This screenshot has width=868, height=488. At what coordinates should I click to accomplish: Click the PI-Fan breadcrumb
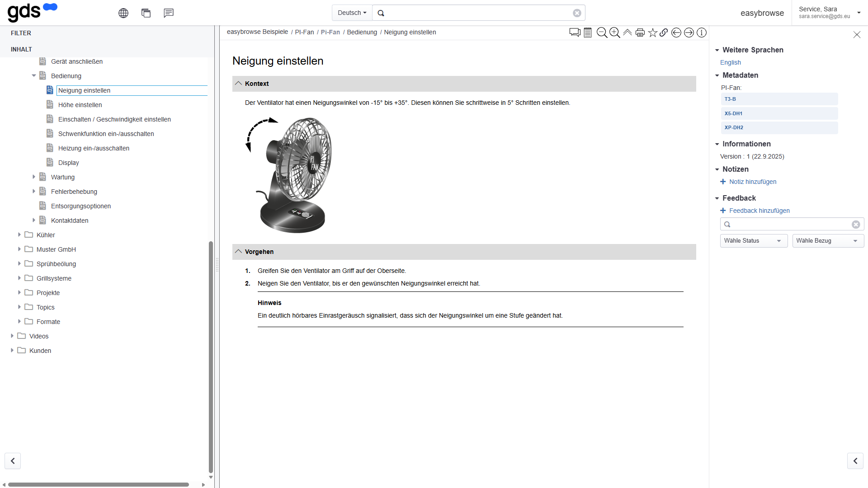pyautogui.click(x=304, y=32)
